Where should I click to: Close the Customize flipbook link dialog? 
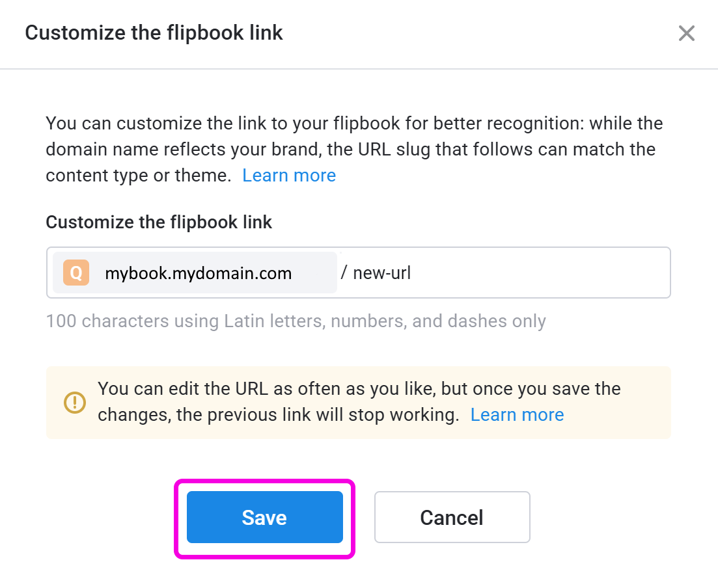686,33
